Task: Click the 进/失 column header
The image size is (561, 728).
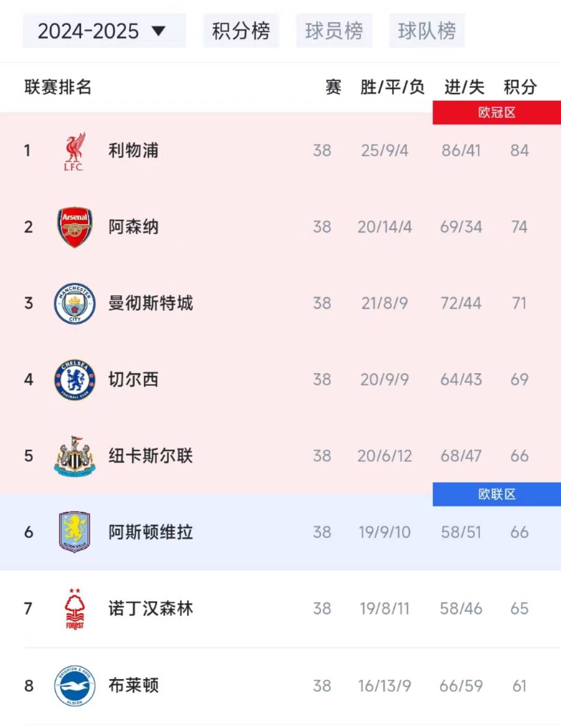Action: coord(463,87)
